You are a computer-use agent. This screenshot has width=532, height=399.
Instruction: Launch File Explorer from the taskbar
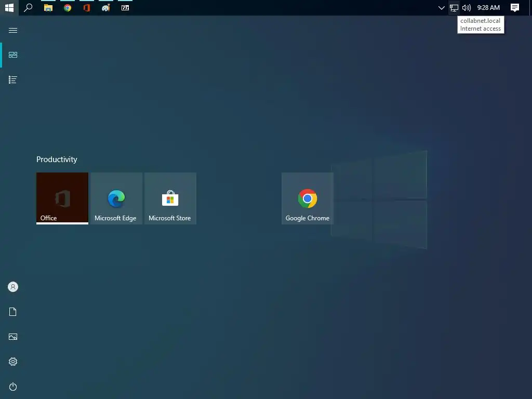tap(48, 7)
